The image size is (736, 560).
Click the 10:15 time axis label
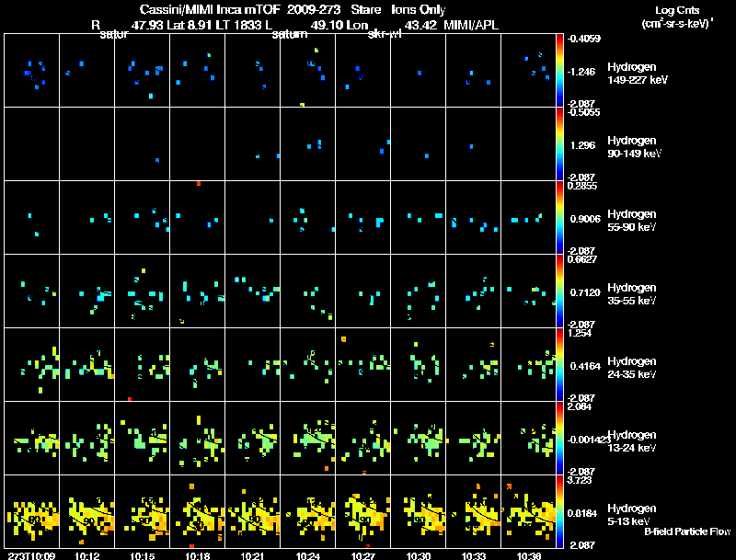(x=143, y=555)
